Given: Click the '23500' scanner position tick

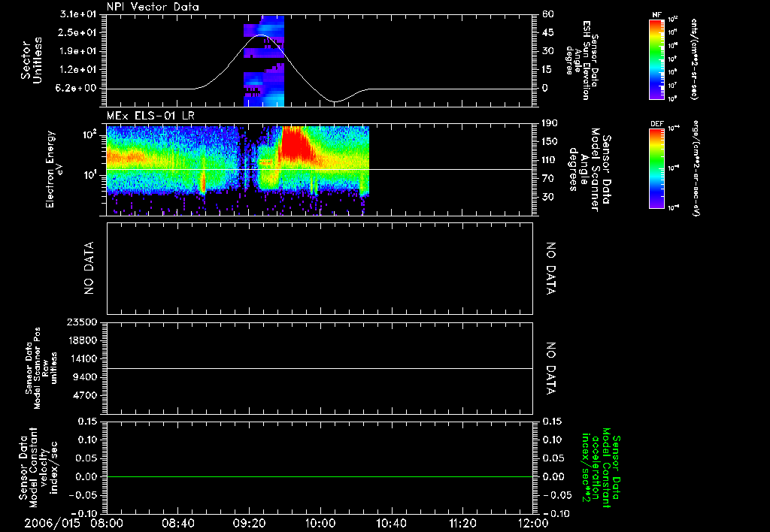Looking at the screenshot, I should point(83,322).
